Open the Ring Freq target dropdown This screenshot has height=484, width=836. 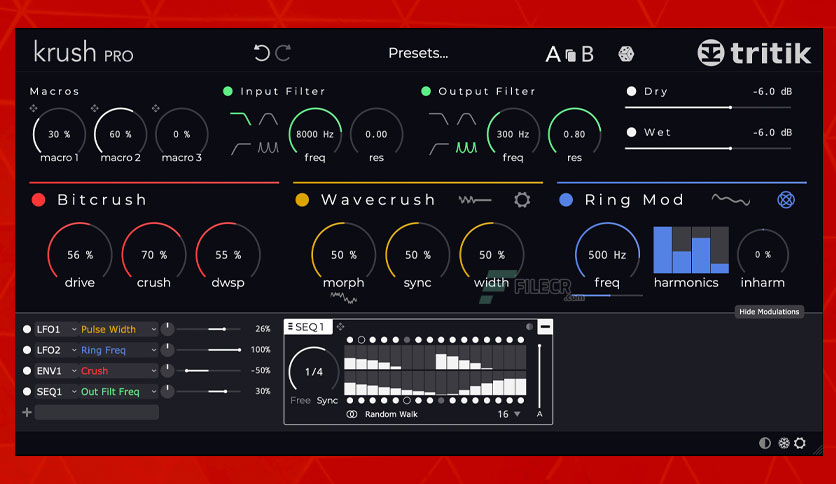[119, 350]
